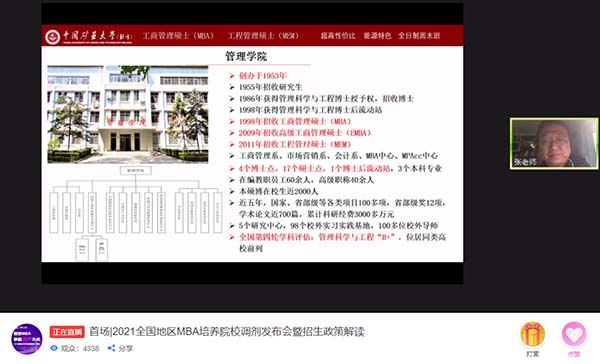Click the eye viewers icon
600x364 pixels.
tap(54, 348)
